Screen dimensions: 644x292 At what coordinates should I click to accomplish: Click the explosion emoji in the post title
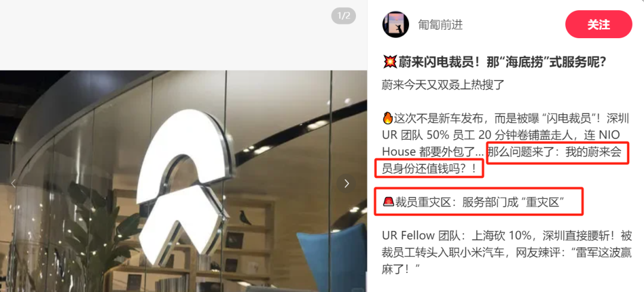pyautogui.click(x=389, y=62)
